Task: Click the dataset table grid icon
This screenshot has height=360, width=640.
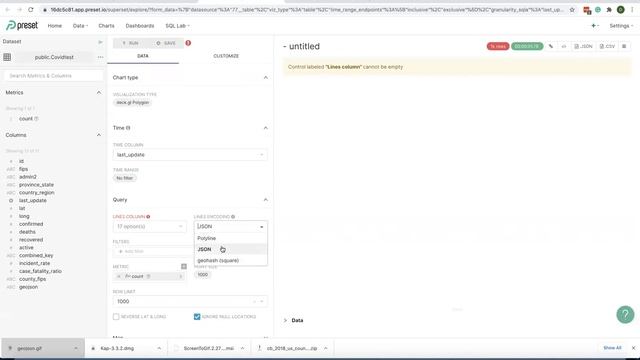Action: point(7,57)
